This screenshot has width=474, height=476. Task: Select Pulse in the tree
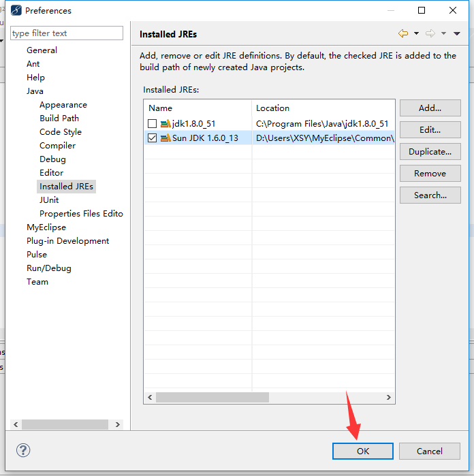[x=37, y=255]
